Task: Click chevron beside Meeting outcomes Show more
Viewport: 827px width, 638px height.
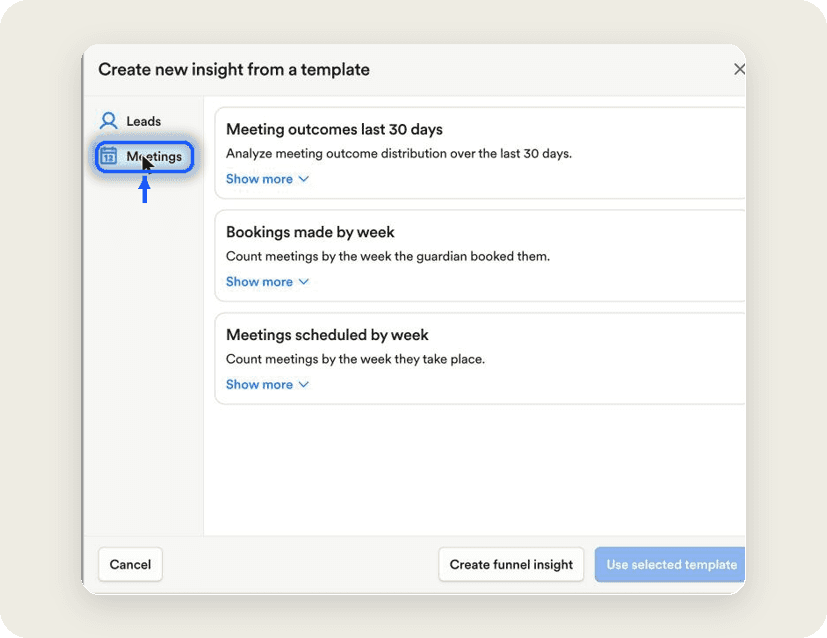Action: coord(303,179)
